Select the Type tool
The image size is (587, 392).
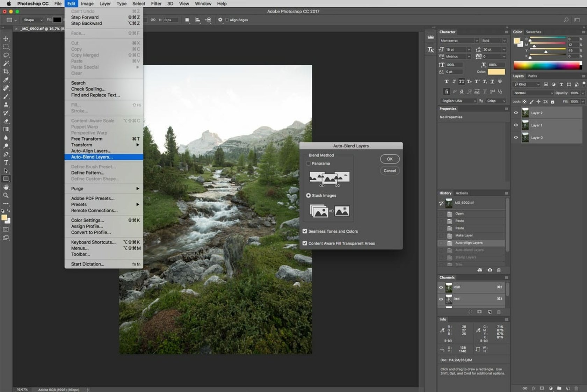(6, 162)
